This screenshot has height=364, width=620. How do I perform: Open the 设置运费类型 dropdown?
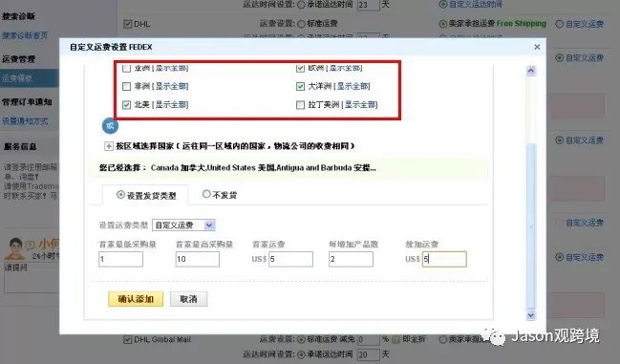click(183, 225)
